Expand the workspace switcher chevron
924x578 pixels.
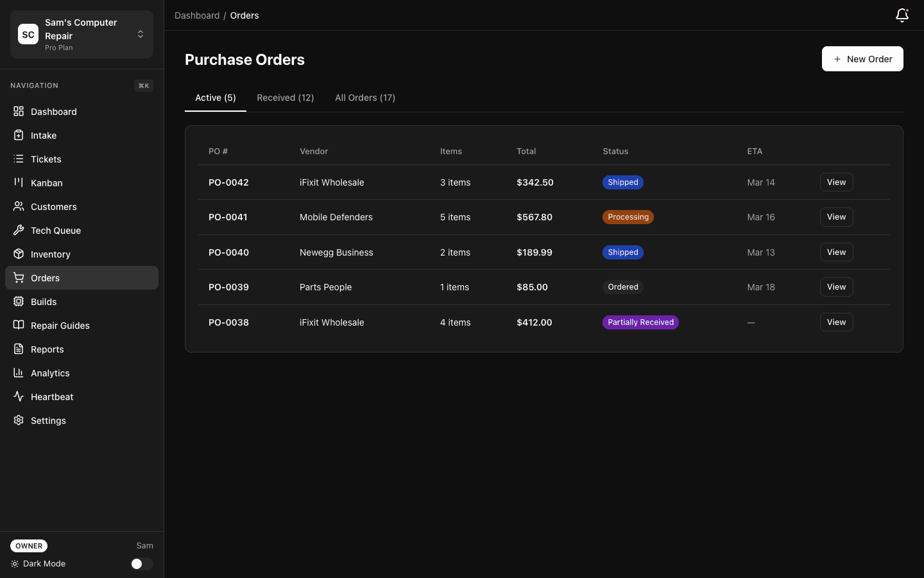pyautogui.click(x=141, y=34)
